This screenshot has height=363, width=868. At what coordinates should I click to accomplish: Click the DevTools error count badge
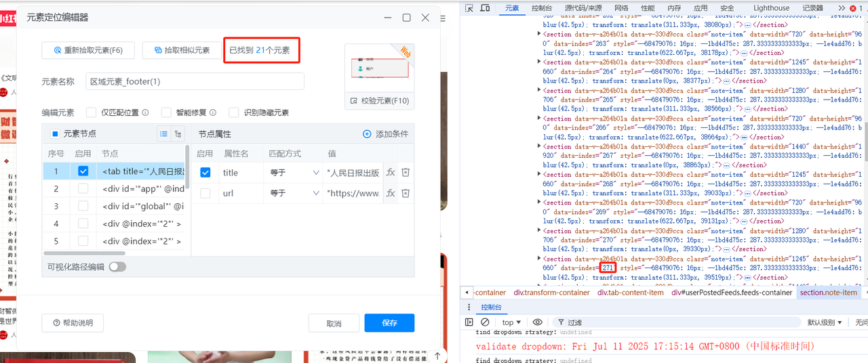pyautogui.click(x=856, y=8)
